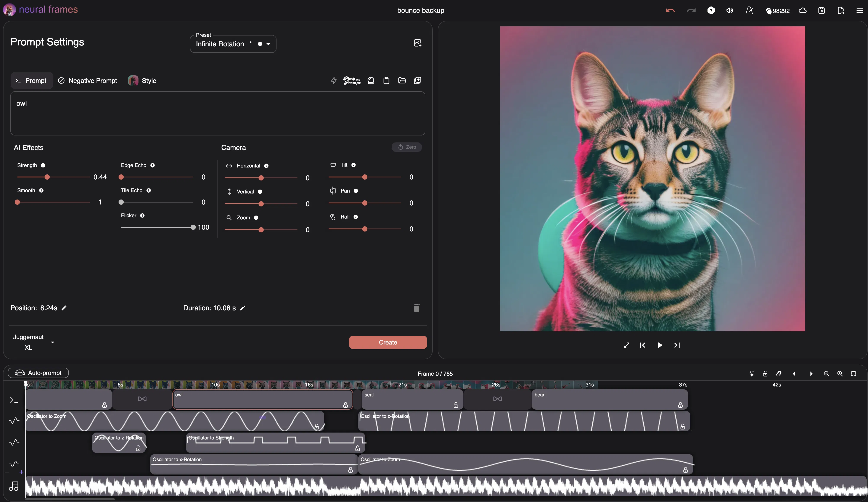Viewport: 868px width, 502px height.
Task: Switch to the Negative Prompt tab
Action: point(87,80)
